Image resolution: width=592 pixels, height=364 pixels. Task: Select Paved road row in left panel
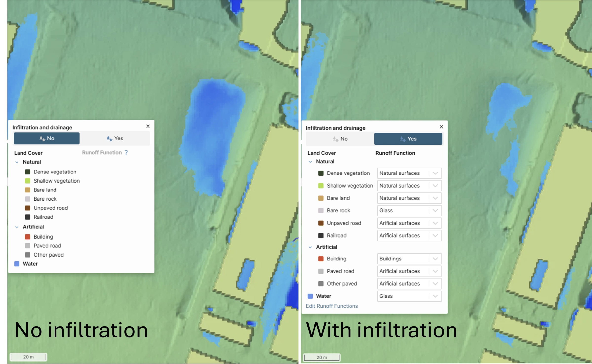(43, 246)
